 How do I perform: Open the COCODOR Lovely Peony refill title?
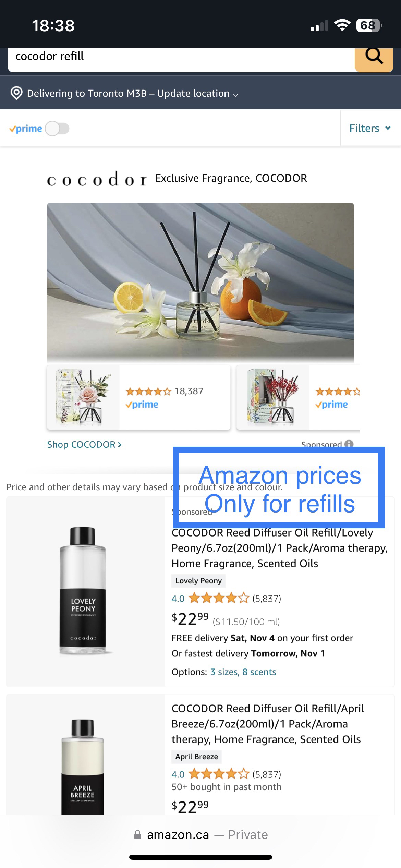(279, 548)
